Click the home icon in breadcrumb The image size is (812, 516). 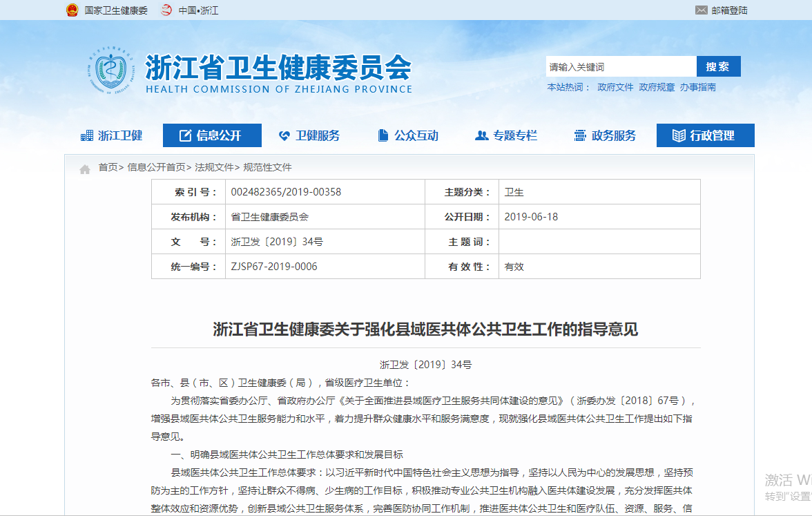[x=85, y=169]
